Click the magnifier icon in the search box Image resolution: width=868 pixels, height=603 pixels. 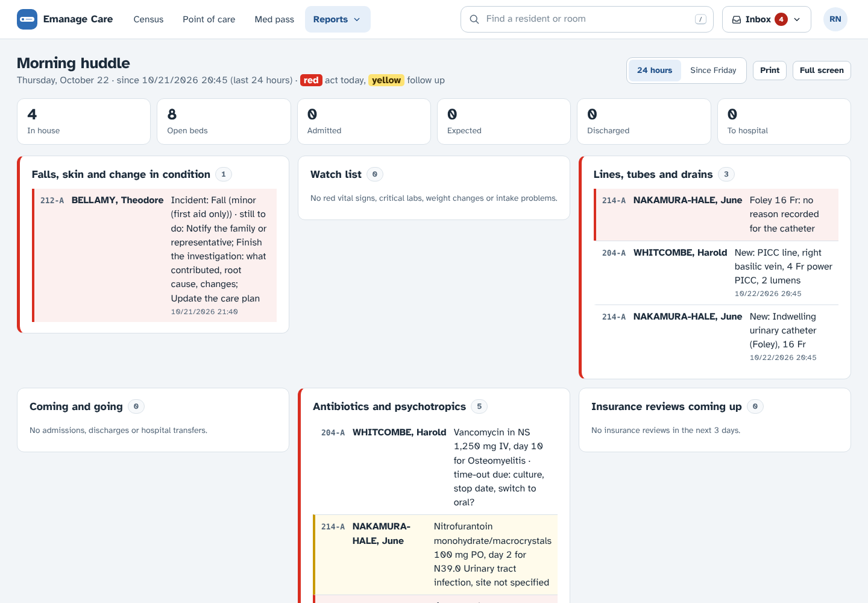[x=474, y=19]
